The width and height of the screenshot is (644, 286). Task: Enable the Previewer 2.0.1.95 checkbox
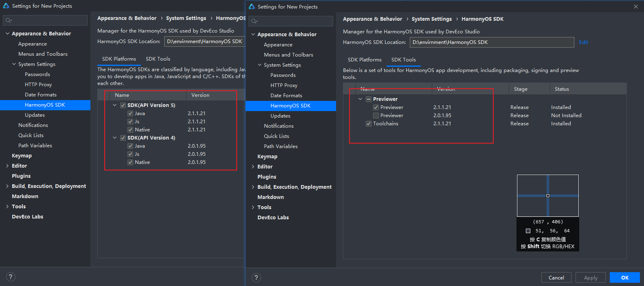(x=376, y=116)
